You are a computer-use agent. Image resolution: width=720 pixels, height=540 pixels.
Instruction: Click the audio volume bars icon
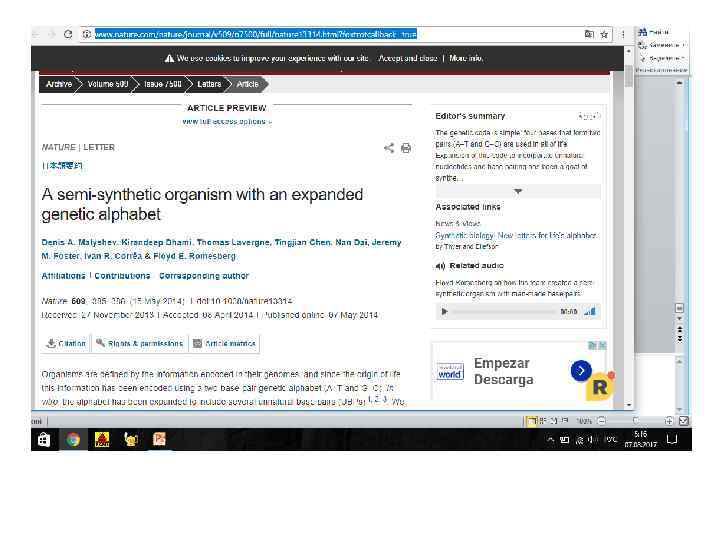590,312
